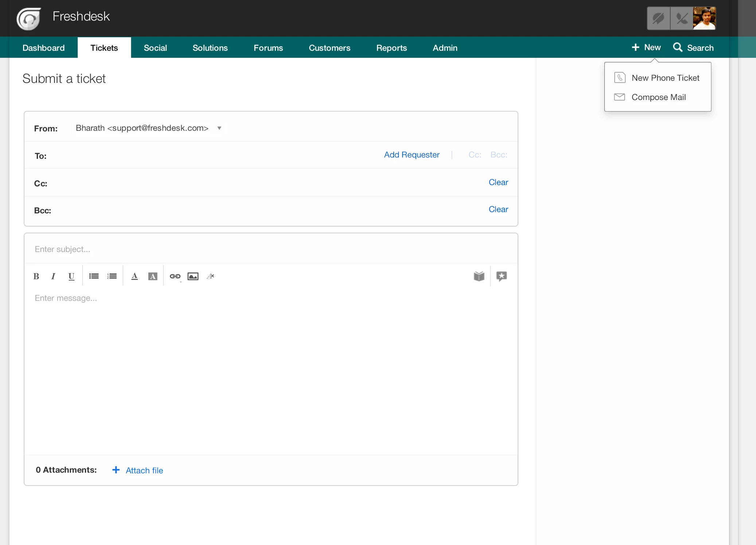View the Reports tab
The image size is (756, 545).
click(391, 48)
